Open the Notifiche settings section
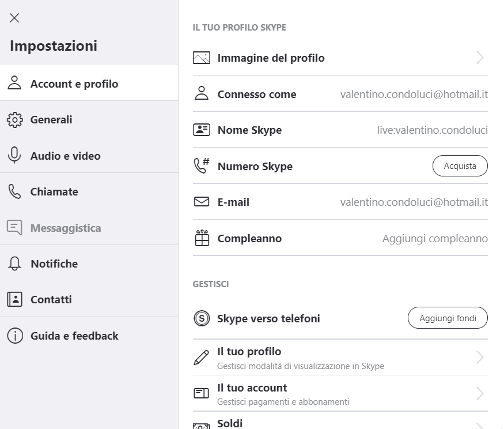This screenshot has height=429, width=504. 89,264
